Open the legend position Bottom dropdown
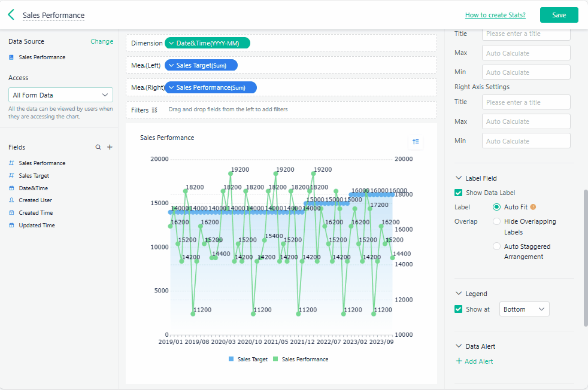This screenshot has height=390, width=588. pos(524,309)
